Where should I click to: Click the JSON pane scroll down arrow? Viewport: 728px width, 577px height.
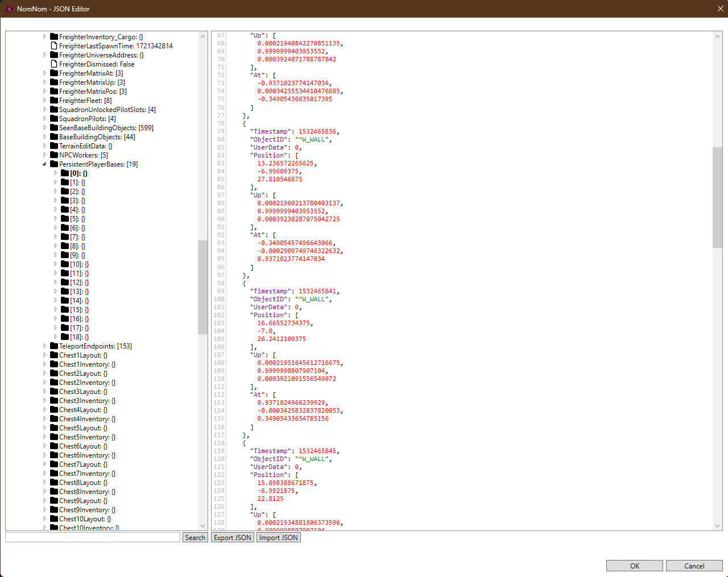click(x=717, y=526)
